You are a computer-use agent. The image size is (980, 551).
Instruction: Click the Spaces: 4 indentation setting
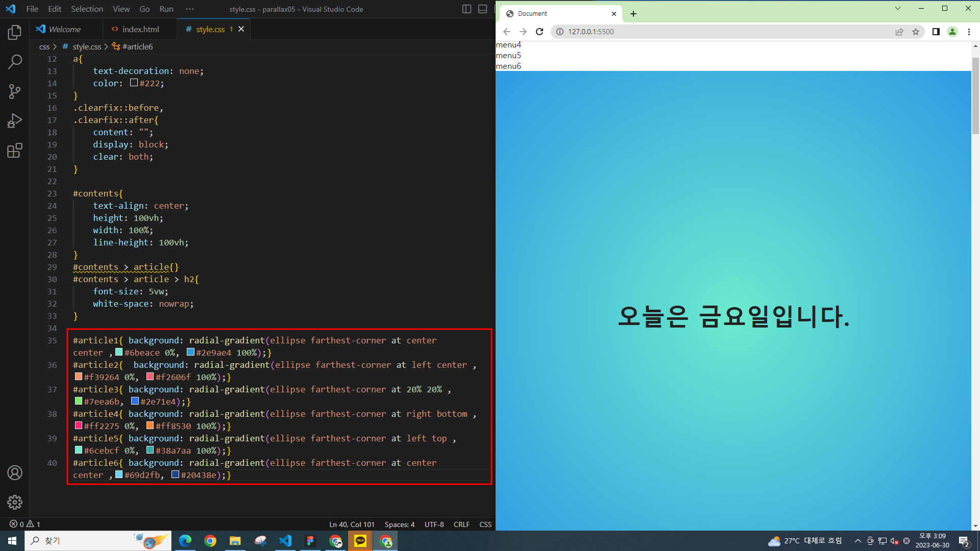[399, 524]
